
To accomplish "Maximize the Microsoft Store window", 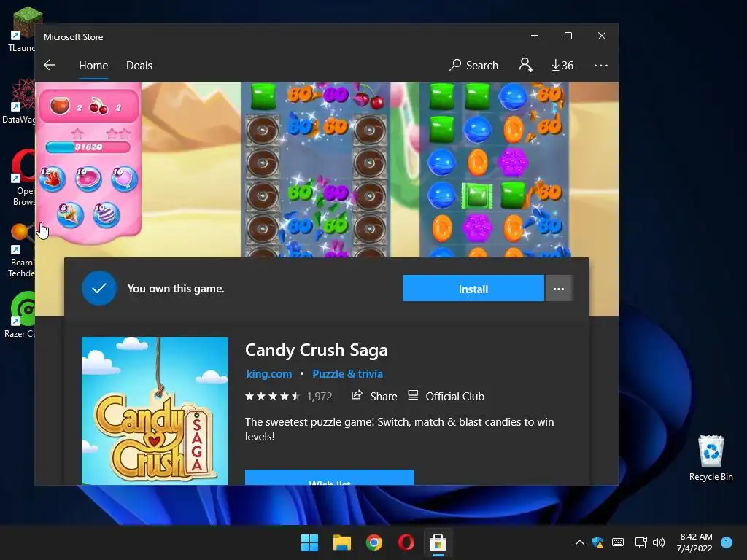I will coord(568,36).
